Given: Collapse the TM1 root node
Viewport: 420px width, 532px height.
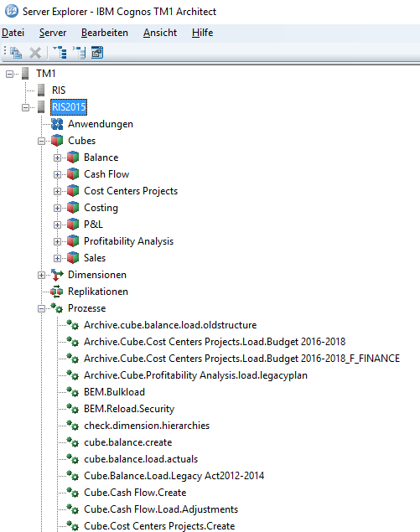Looking at the screenshot, I should 10,74.
